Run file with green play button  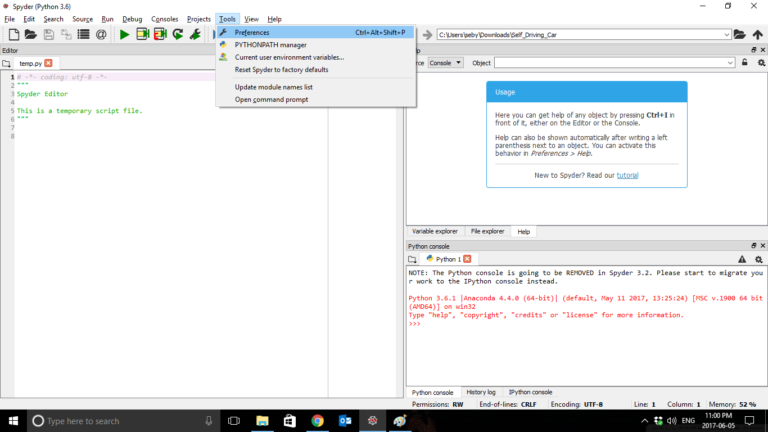(124, 34)
